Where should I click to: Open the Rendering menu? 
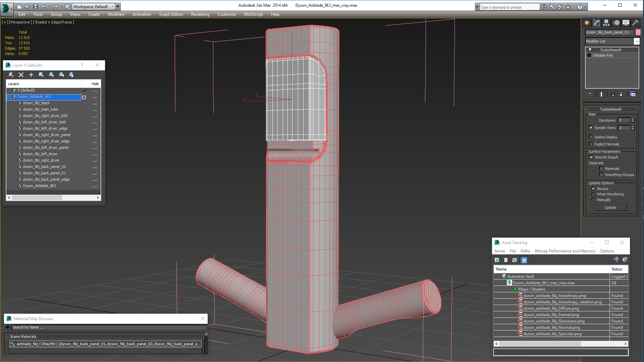coord(200,14)
